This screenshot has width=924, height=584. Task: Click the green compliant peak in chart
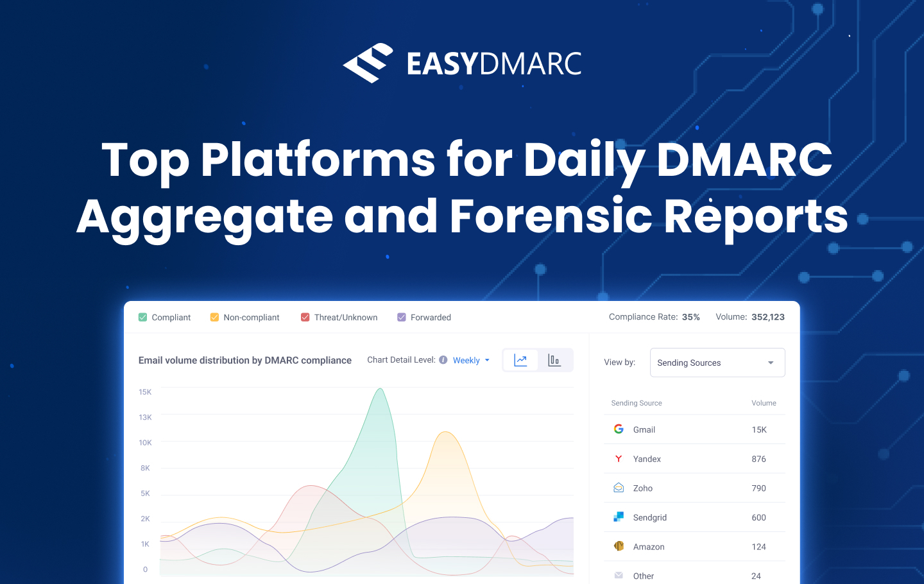point(381,390)
